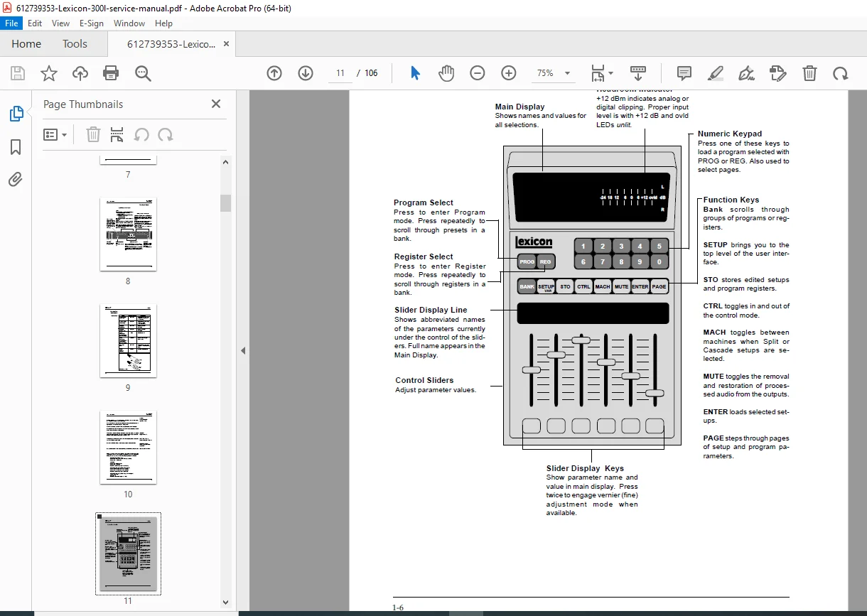Switch to the Home tab
Viewport: 867px width, 616px height.
[x=26, y=44]
